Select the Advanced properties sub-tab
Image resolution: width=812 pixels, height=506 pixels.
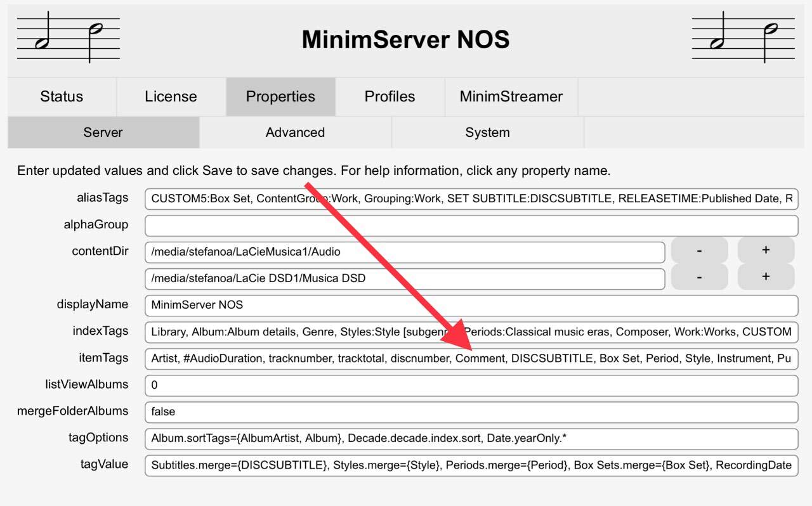[295, 133]
